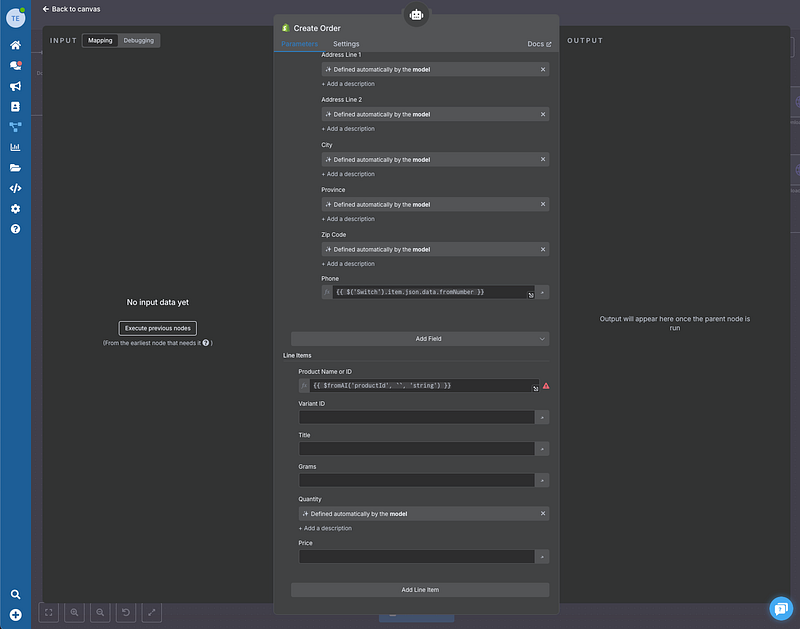Click the code brackets icon in sidebar
The height and width of the screenshot is (629, 800).
tap(15, 188)
